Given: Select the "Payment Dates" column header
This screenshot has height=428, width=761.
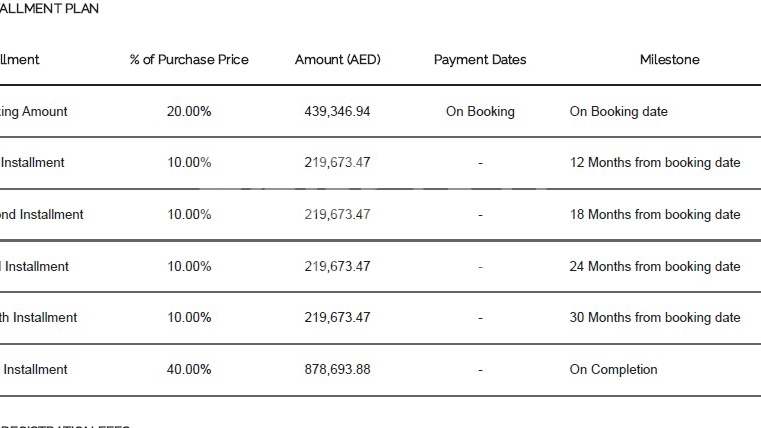Looking at the screenshot, I should pos(480,60).
